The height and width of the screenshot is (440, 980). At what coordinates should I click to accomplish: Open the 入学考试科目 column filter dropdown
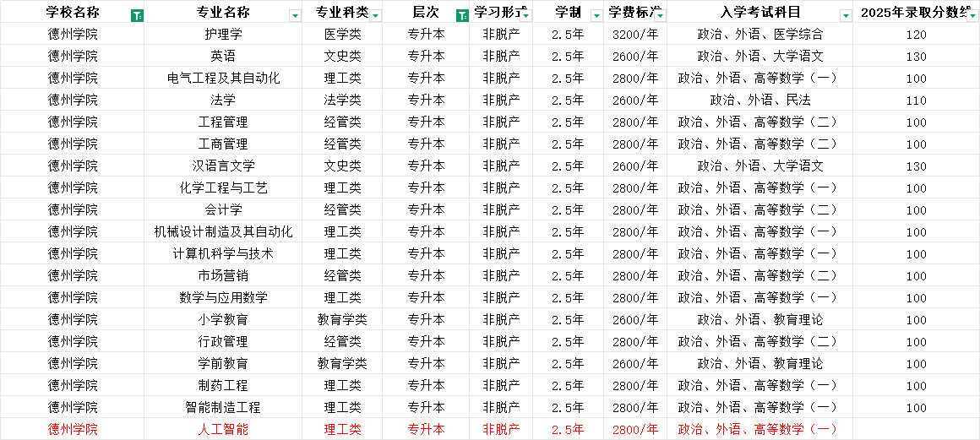(847, 16)
